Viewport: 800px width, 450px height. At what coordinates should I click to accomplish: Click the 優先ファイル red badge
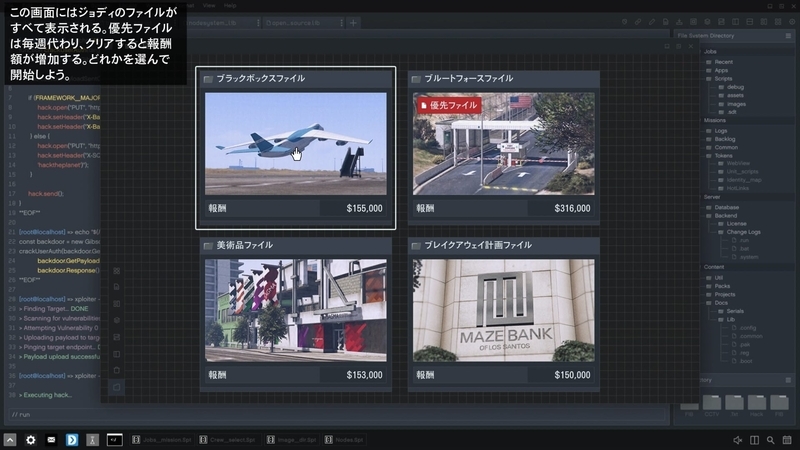coord(449,105)
